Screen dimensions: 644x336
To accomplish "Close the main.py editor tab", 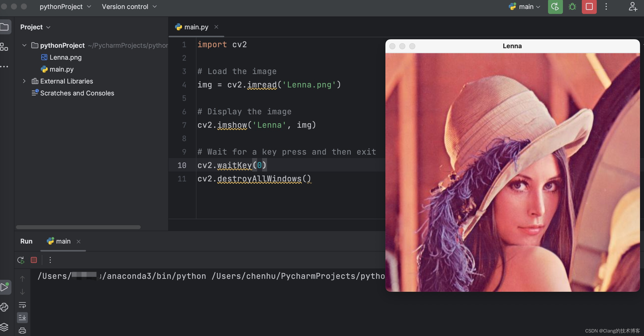I will tap(217, 27).
